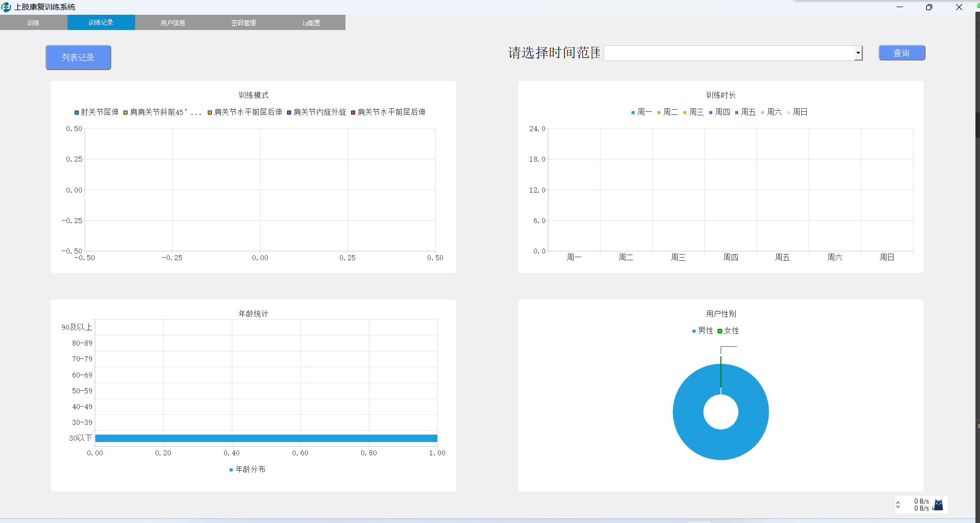Click the 年龄统计 chart title

coord(254,314)
